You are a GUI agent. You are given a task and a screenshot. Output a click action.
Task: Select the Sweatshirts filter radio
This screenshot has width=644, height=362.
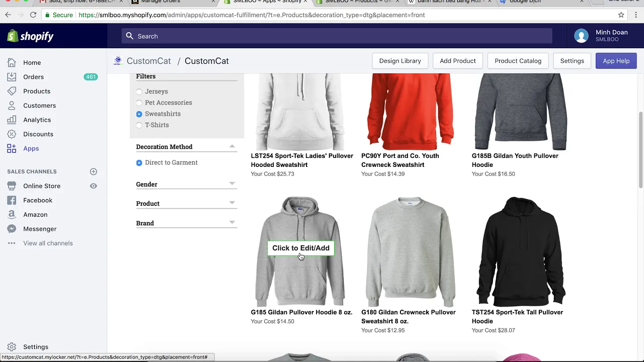tap(139, 114)
